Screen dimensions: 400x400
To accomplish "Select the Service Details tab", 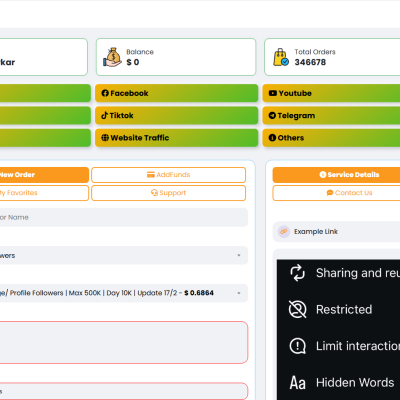I will click(336, 175).
